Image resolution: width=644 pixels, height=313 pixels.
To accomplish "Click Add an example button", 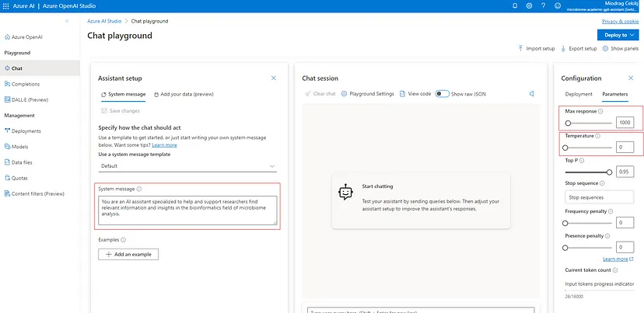I will click(128, 254).
